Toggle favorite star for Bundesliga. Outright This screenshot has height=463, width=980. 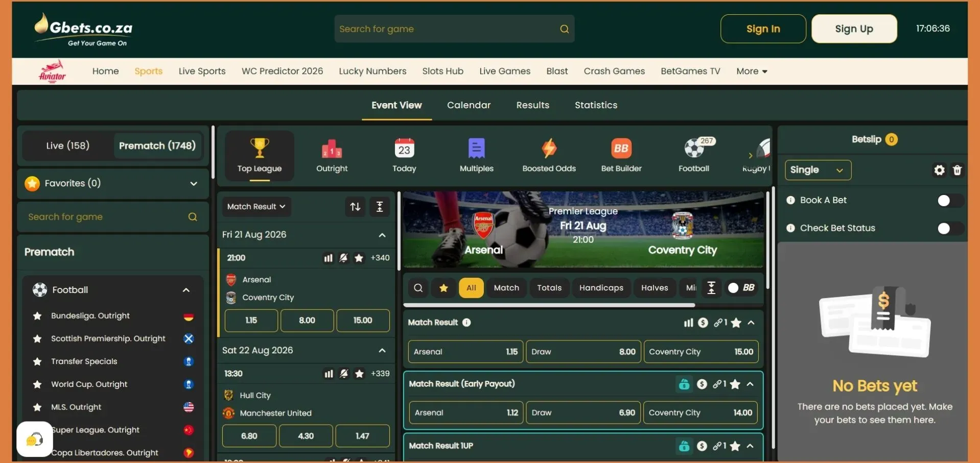37,316
